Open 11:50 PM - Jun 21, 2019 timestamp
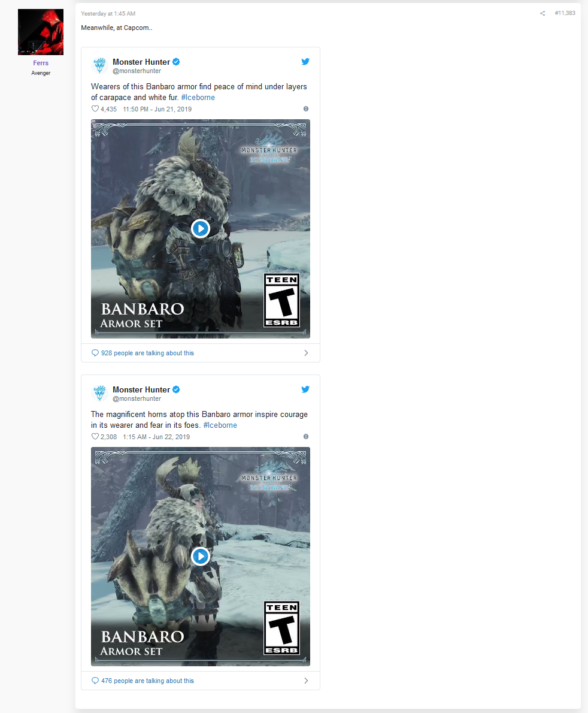 (x=157, y=109)
